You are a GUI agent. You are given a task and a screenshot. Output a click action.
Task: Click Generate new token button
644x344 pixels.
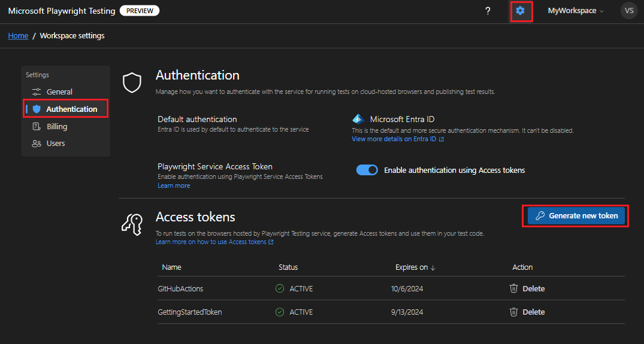576,216
